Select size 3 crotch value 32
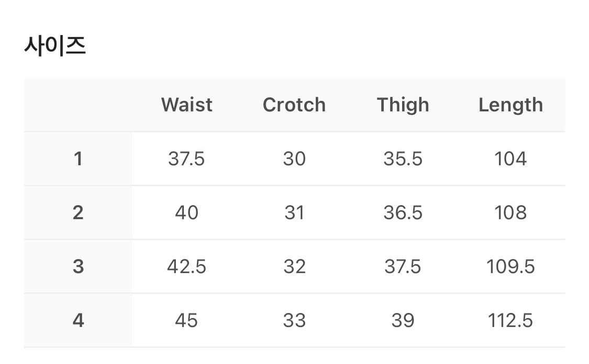The image size is (589, 364). click(294, 266)
